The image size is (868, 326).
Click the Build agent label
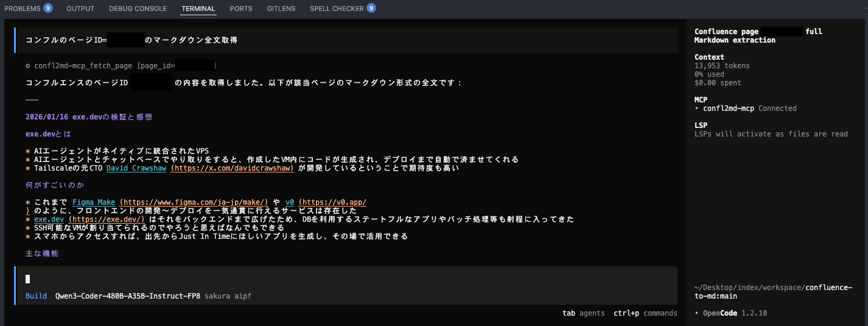pos(36,296)
